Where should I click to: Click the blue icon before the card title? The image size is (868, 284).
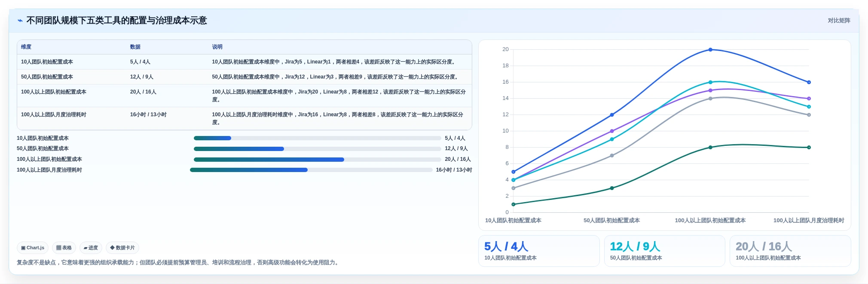coord(20,21)
